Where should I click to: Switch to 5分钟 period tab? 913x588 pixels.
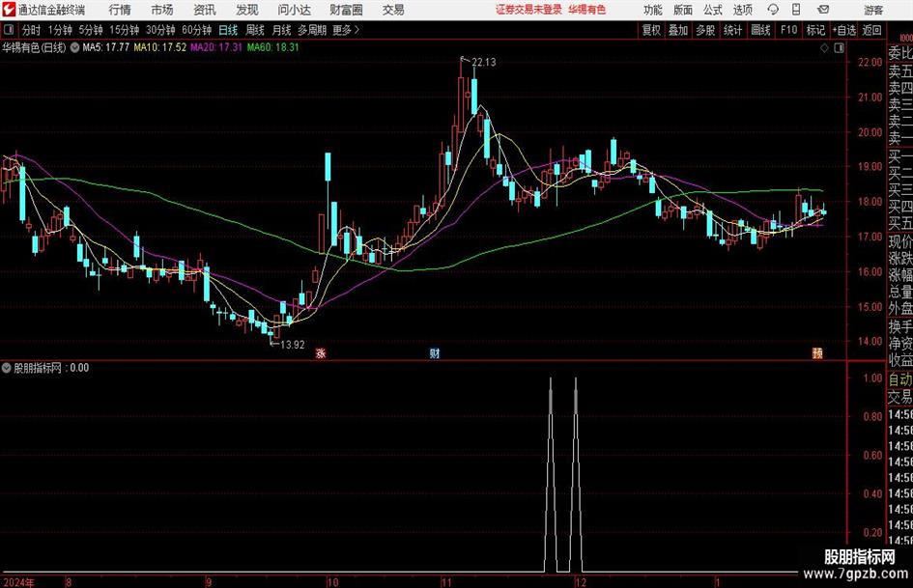coord(90,30)
